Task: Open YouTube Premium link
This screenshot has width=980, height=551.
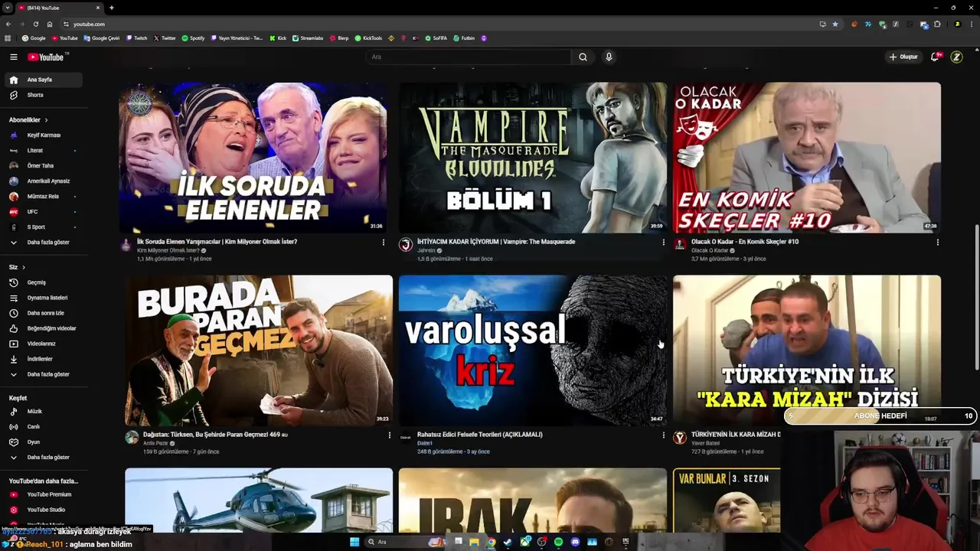Action: [x=43, y=494]
